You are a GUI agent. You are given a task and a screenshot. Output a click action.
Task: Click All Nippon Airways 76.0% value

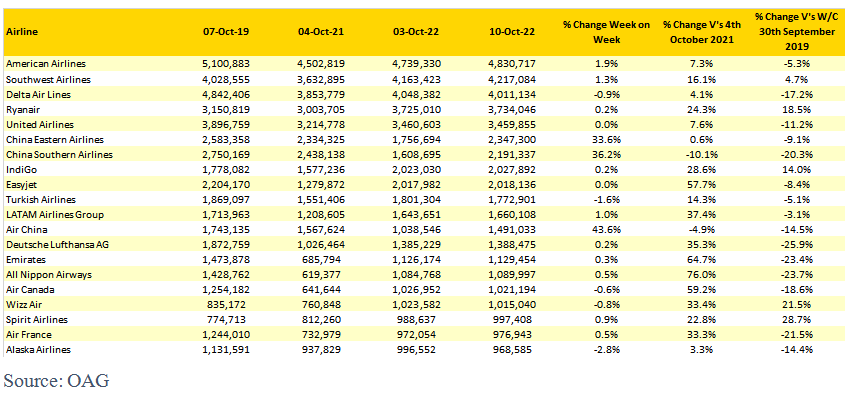tap(698, 274)
